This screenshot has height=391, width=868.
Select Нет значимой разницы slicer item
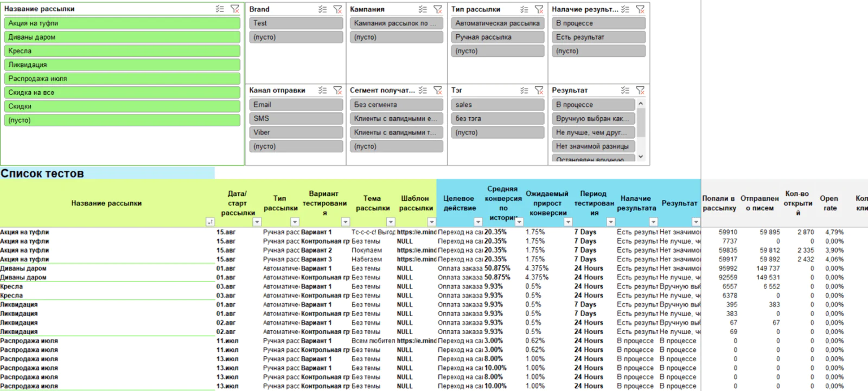(593, 146)
